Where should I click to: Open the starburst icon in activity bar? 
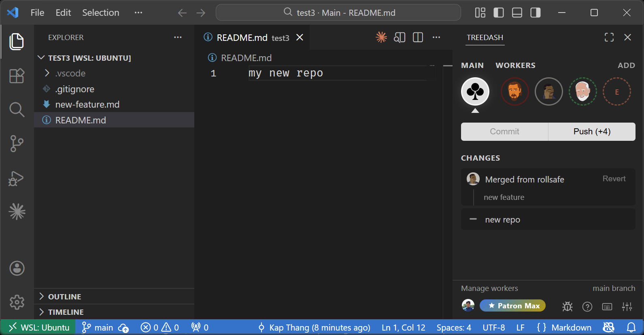click(x=17, y=211)
